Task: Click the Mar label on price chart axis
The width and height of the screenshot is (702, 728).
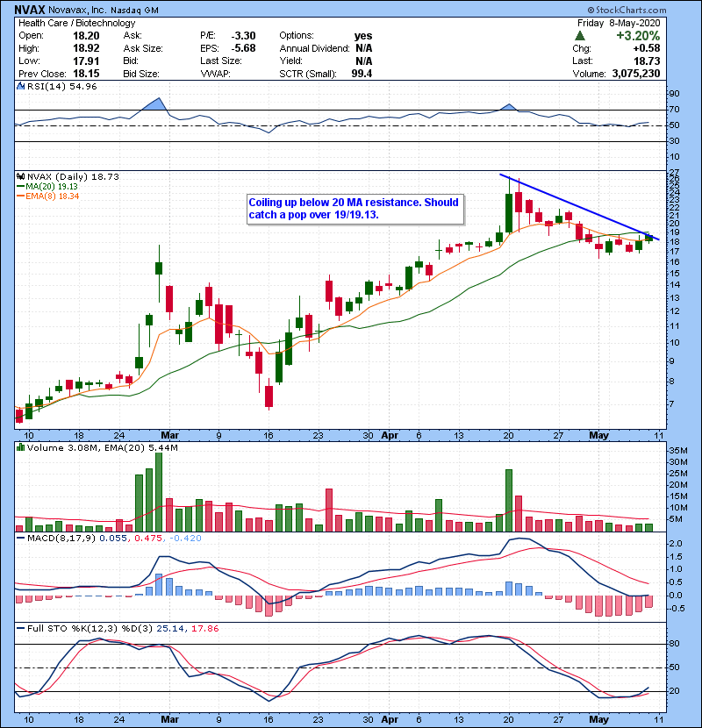Action: click(169, 435)
